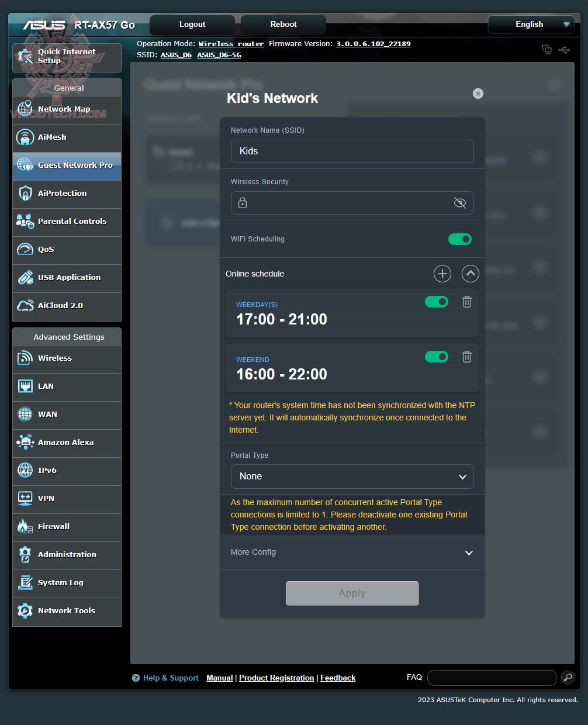
Task: Open the USB Application menu item
Action: coord(67,278)
